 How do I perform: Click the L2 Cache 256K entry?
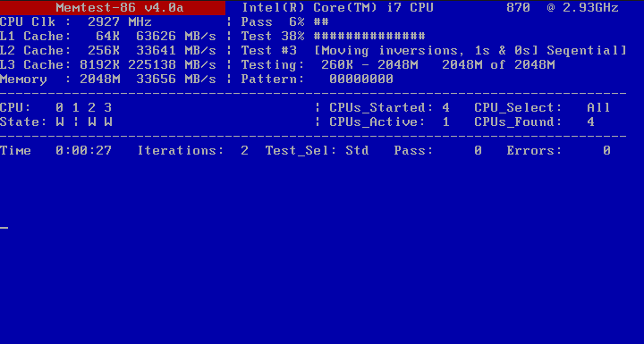[x=108, y=51]
